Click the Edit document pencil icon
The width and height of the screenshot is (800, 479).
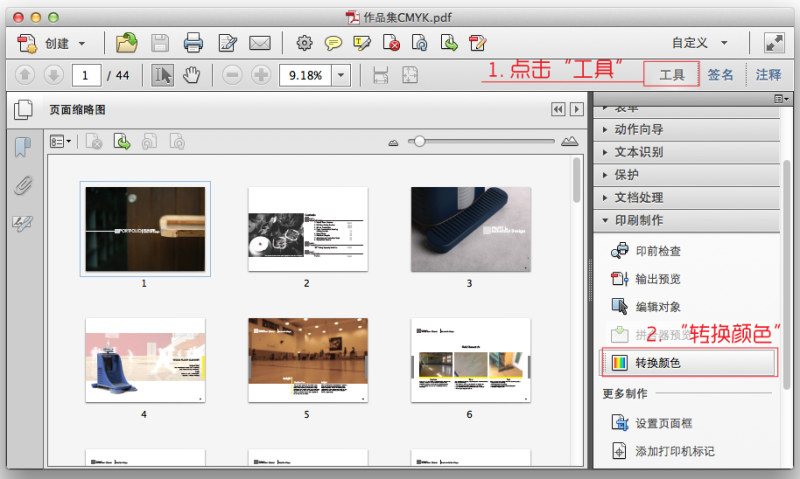pyautogui.click(x=227, y=43)
